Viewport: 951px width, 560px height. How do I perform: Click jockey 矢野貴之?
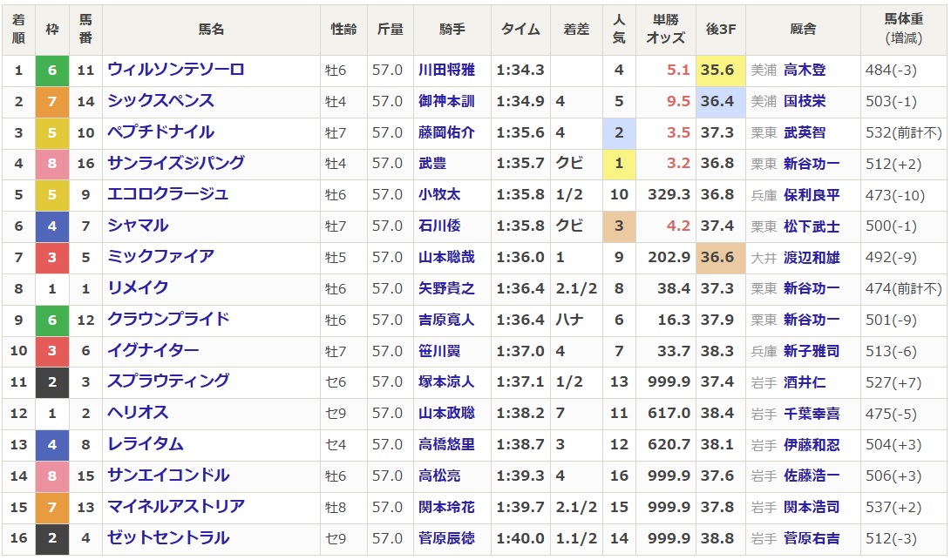point(445,288)
